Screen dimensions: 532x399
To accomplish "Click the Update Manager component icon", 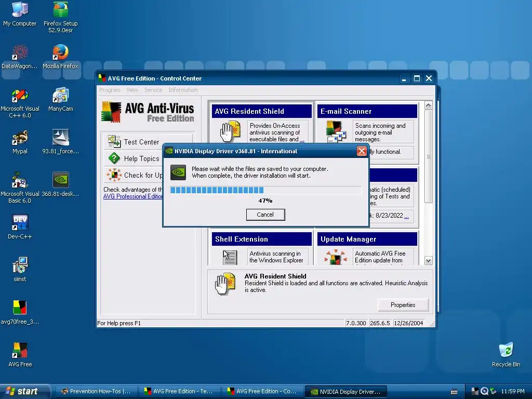I will click(335, 257).
